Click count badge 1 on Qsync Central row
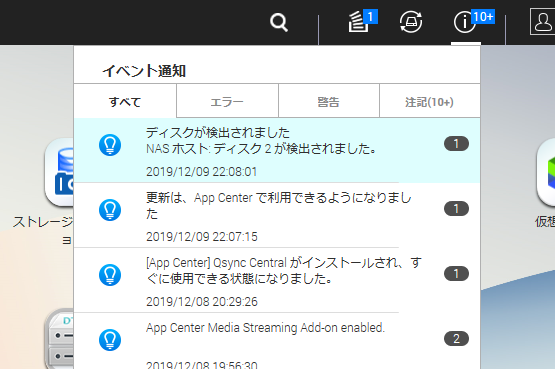The image size is (555, 369). (456, 274)
